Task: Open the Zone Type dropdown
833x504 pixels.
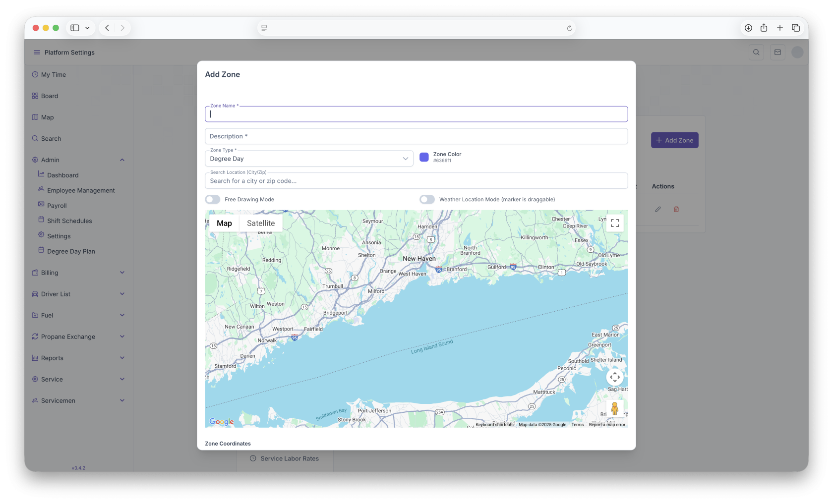Action: [308, 159]
